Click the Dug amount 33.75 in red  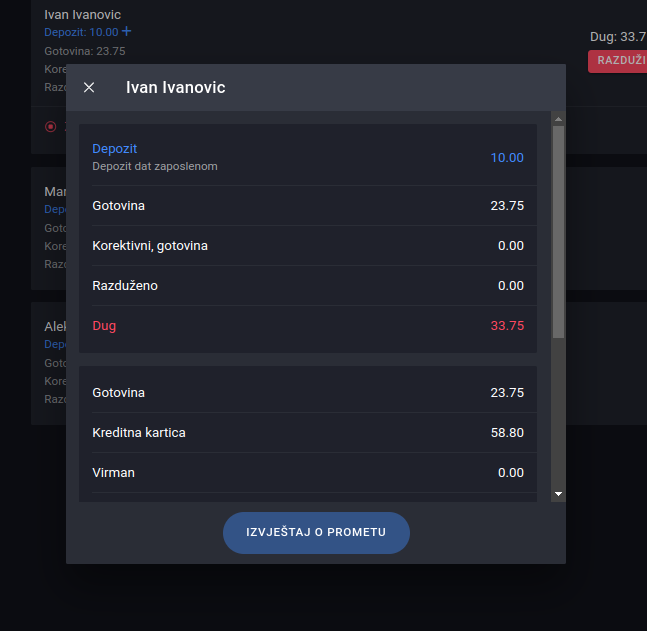[507, 326]
